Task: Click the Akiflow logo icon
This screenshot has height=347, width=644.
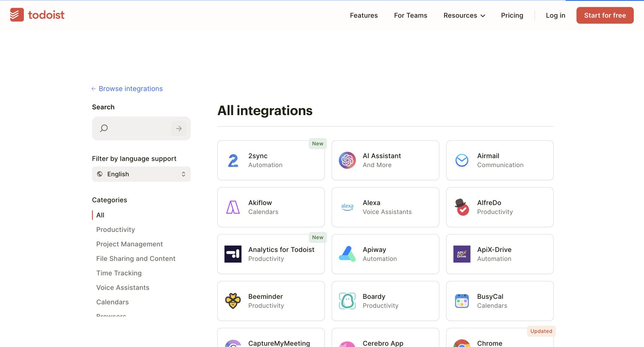Action: pos(233,207)
